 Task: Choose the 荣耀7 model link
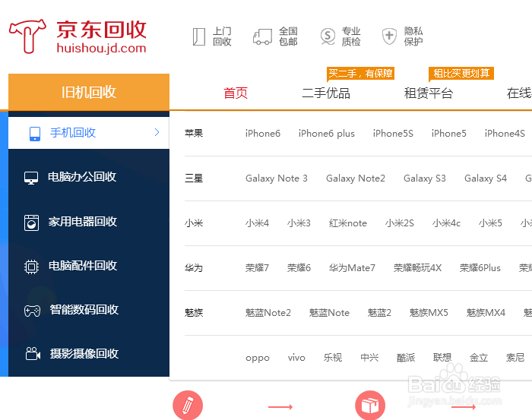(x=257, y=268)
